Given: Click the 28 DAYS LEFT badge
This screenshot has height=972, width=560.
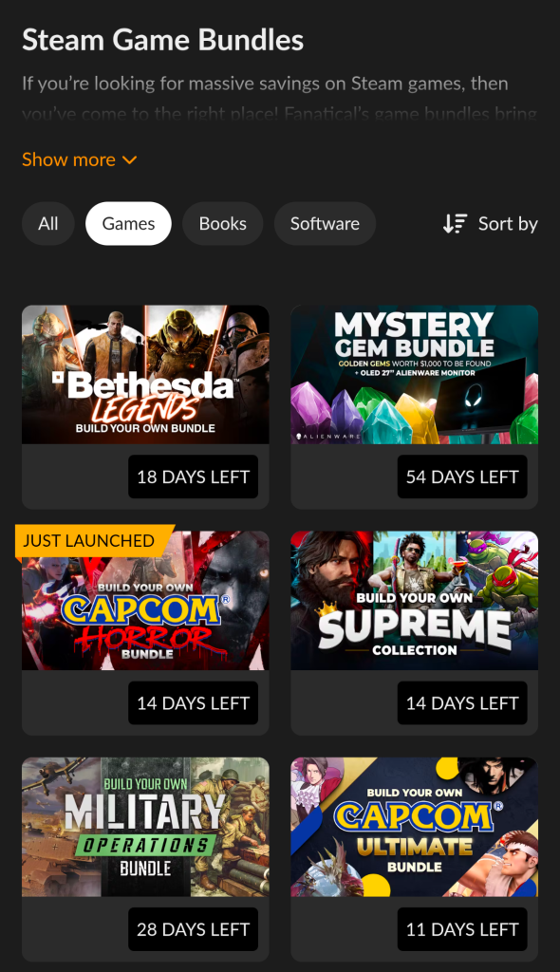Looking at the screenshot, I should [194, 929].
